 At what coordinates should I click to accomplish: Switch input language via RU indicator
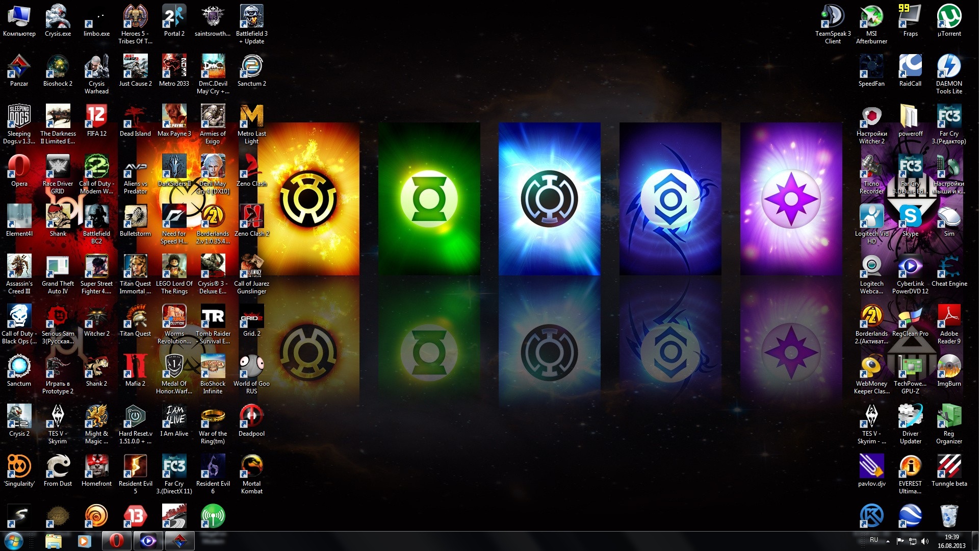point(874,540)
